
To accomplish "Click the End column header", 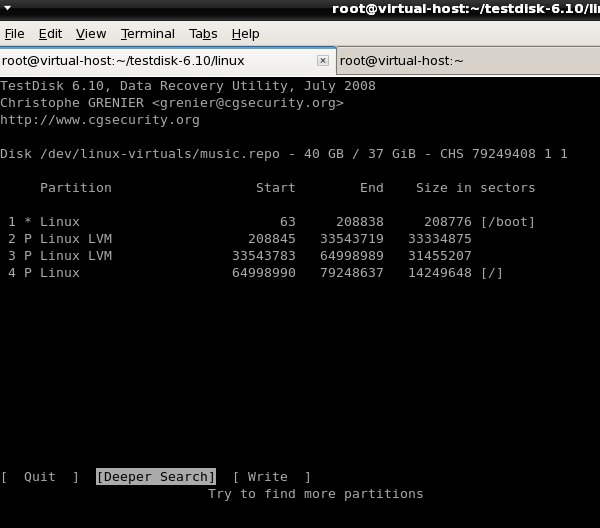I will pyautogui.click(x=372, y=188).
